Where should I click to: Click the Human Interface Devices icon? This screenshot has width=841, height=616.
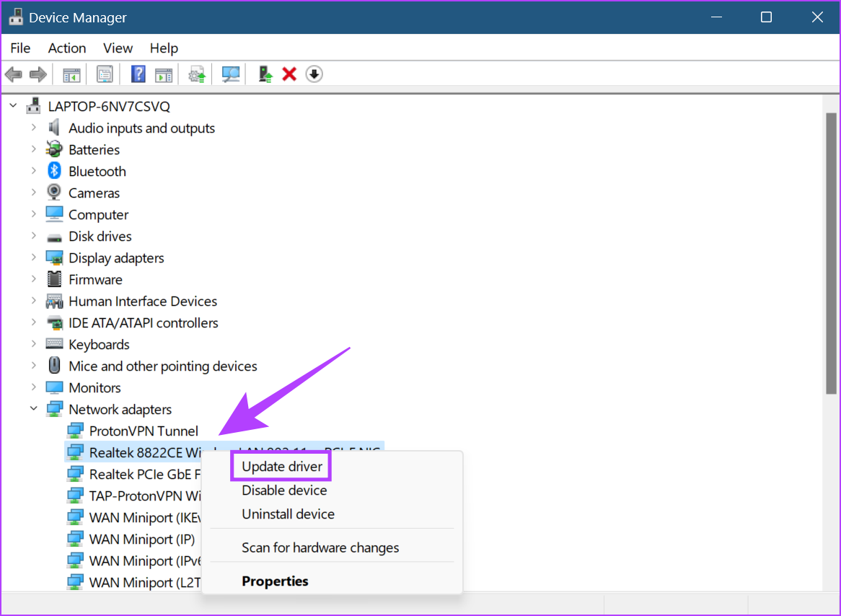(54, 301)
